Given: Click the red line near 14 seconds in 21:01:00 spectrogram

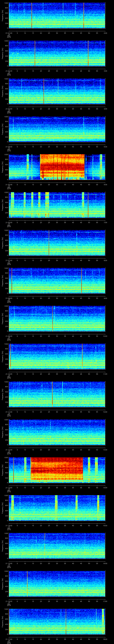Looking at the screenshot, I should pyautogui.click(x=32, y=16).
